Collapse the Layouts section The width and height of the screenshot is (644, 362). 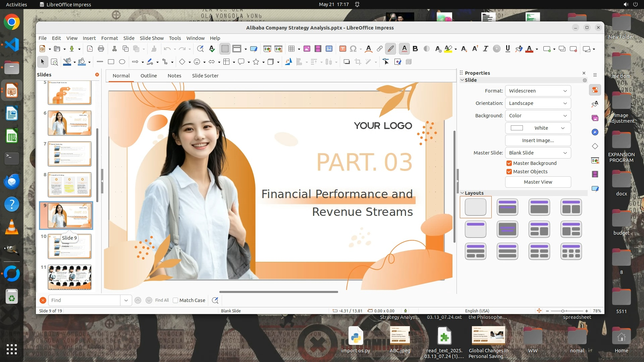point(462,193)
